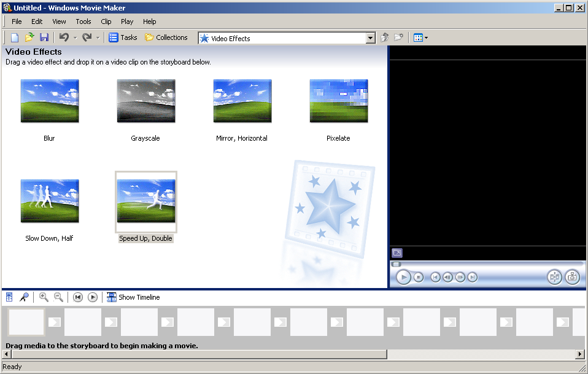Open the redo history dropdown arrow
The width and height of the screenshot is (588, 374).
98,38
